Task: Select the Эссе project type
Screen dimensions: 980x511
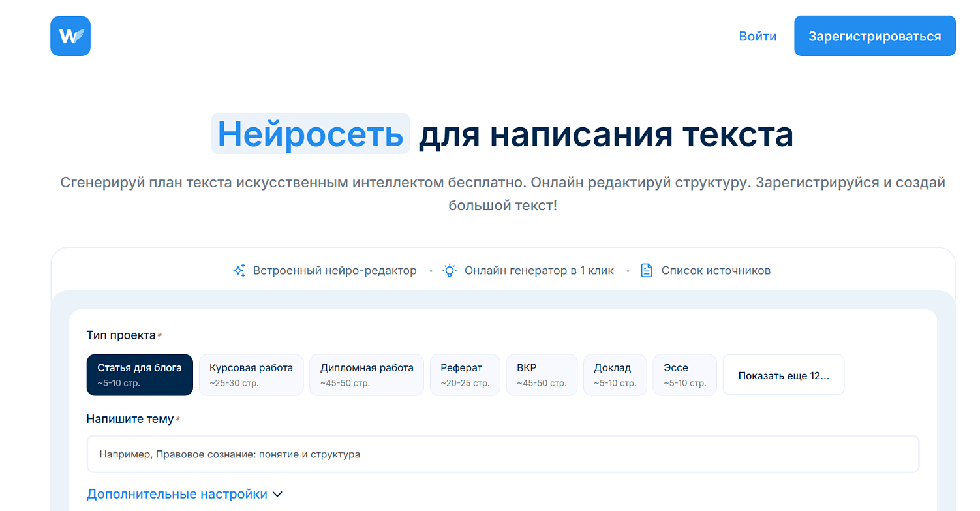Action: click(x=685, y=375)
